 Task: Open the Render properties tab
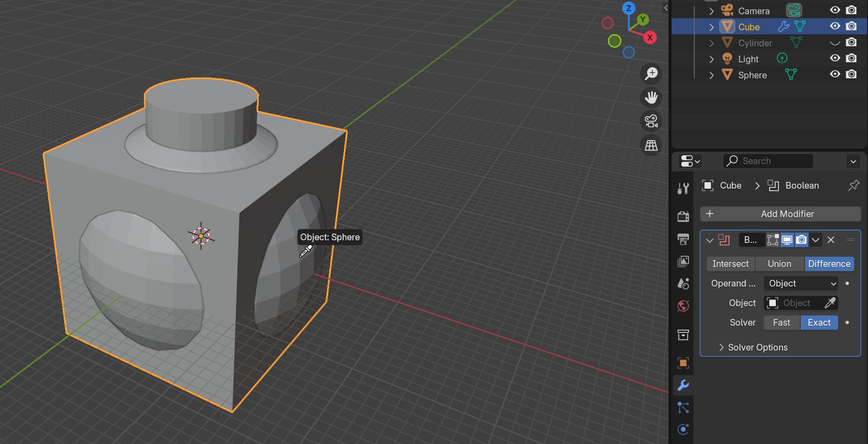tap(683, 217)
